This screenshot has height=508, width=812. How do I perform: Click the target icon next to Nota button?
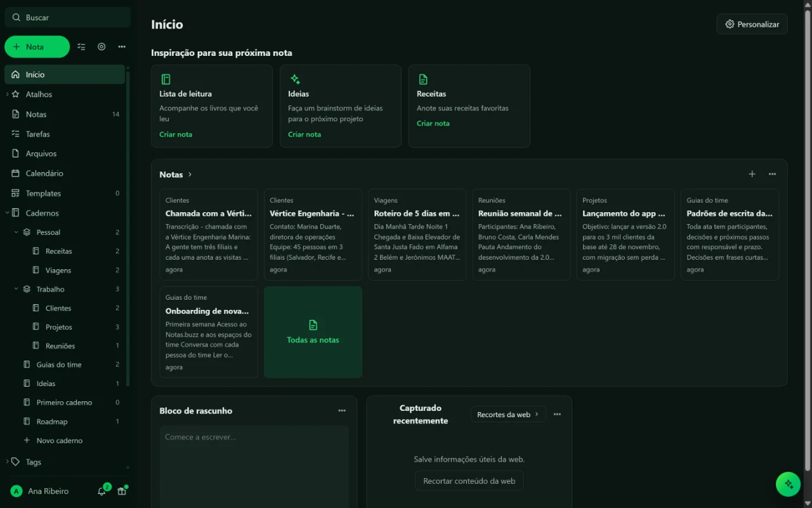coord(101,46)
